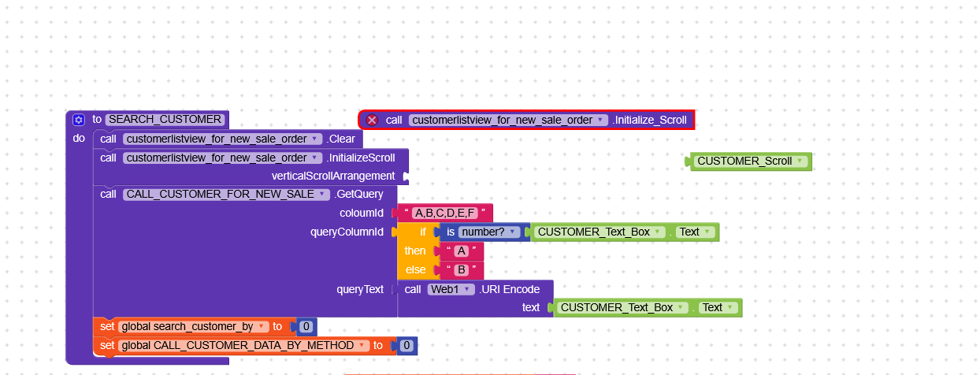Image resolution: width=980 pixels, height=375 pixels.
Task: Open component dropdown on the .Clear call block
Action: pyautogui.click(x=223, y=139)
